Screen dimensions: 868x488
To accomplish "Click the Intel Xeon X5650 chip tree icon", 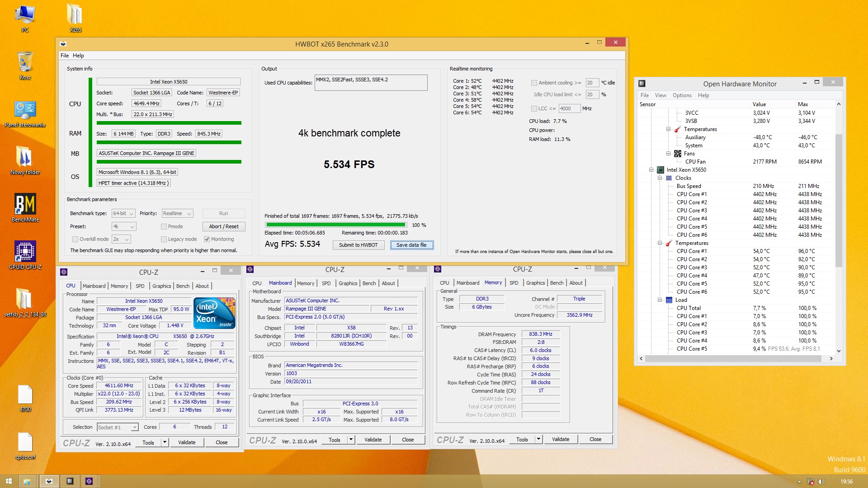I will click(x=660, y=170).
